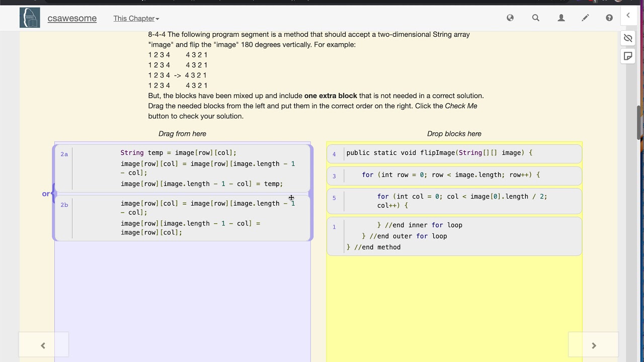
Task: Click the CSAwesome logo image
Action: pos(30,18)
